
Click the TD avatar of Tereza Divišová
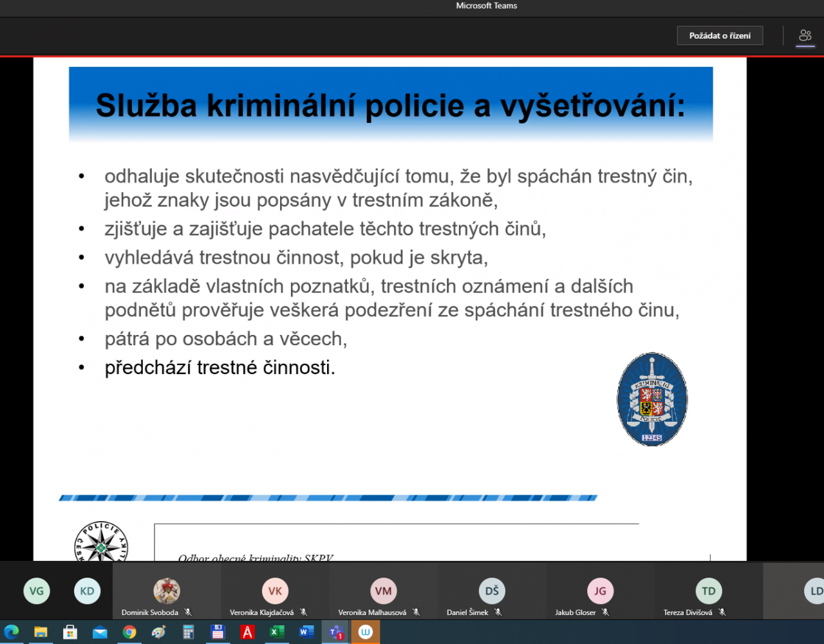pyautogui.click(x=709, y=591)
